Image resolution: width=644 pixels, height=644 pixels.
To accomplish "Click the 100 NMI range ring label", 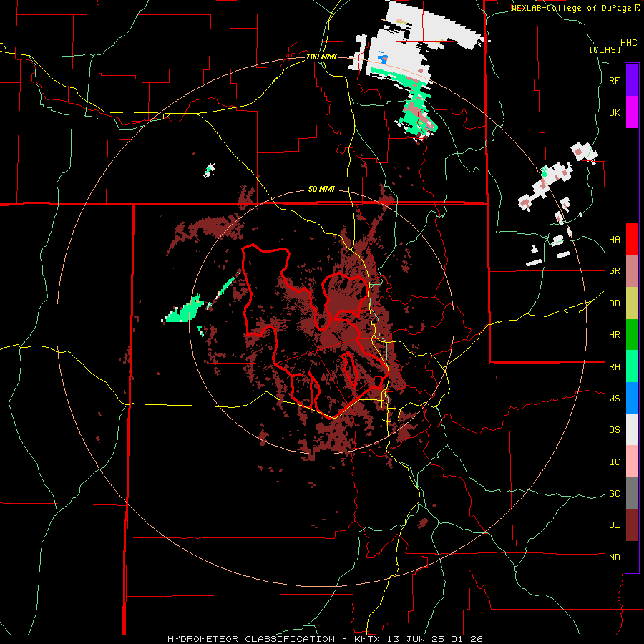I will pos(321,57).
